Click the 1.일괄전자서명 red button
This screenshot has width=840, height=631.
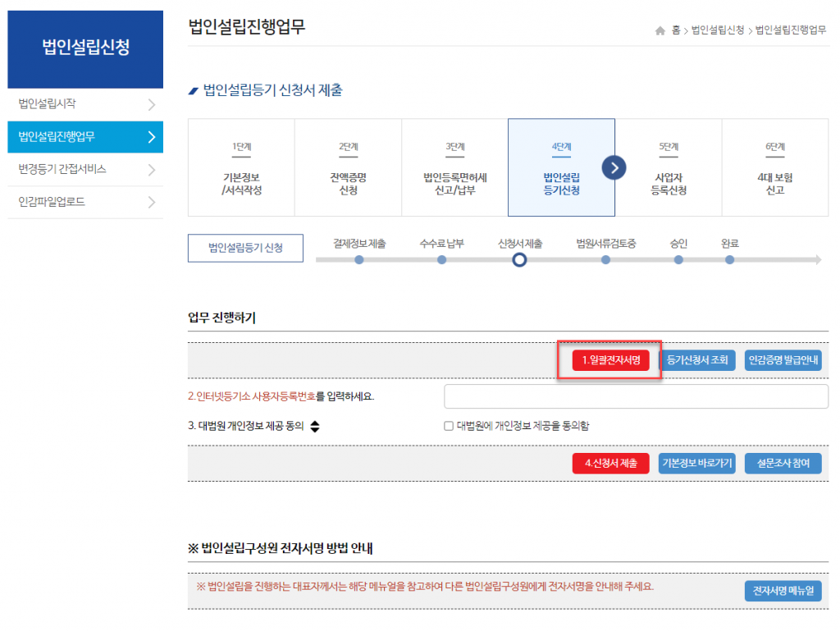610,360
